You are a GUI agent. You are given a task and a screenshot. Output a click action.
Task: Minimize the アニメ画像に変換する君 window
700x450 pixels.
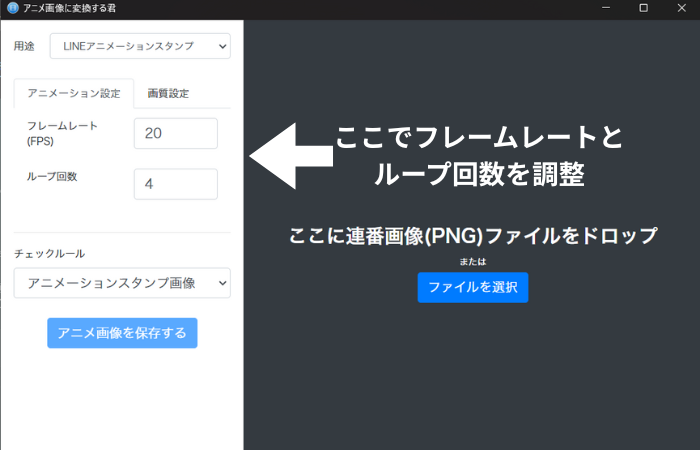[x=606, y=8]
